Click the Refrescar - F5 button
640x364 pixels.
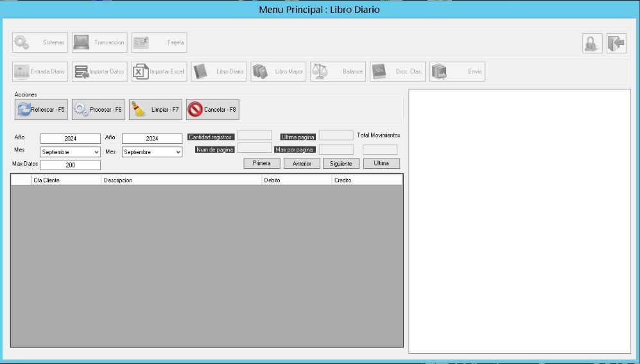(x=41, y=110)
